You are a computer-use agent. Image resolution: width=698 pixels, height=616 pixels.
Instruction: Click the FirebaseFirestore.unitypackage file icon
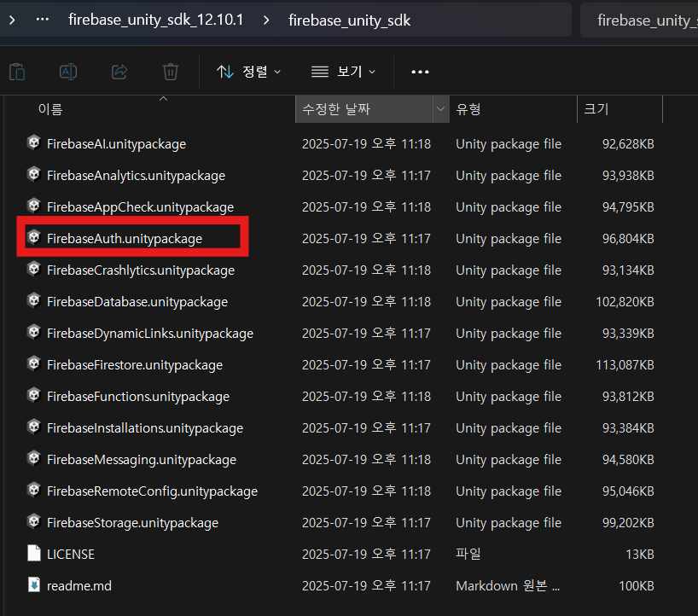(x=34, y=364)
